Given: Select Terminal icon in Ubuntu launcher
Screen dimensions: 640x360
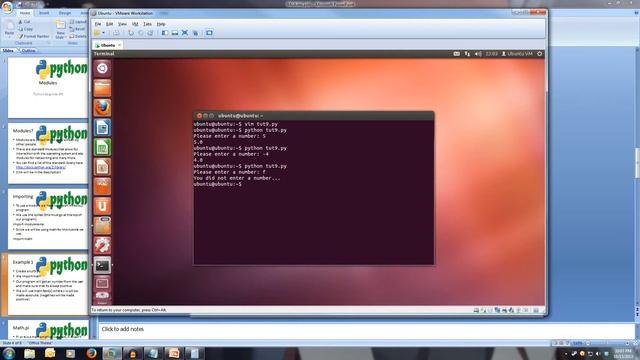Looking at the screenshot, I should tap(102, 265).
